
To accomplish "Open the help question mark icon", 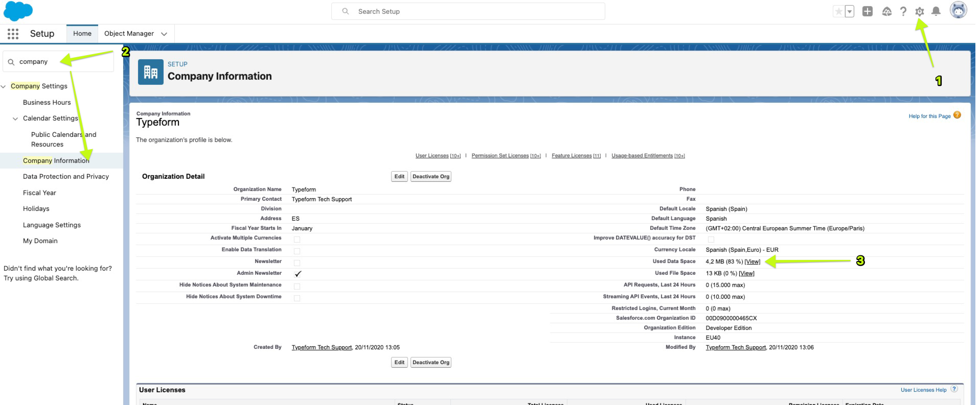I will tap(903, 11).
